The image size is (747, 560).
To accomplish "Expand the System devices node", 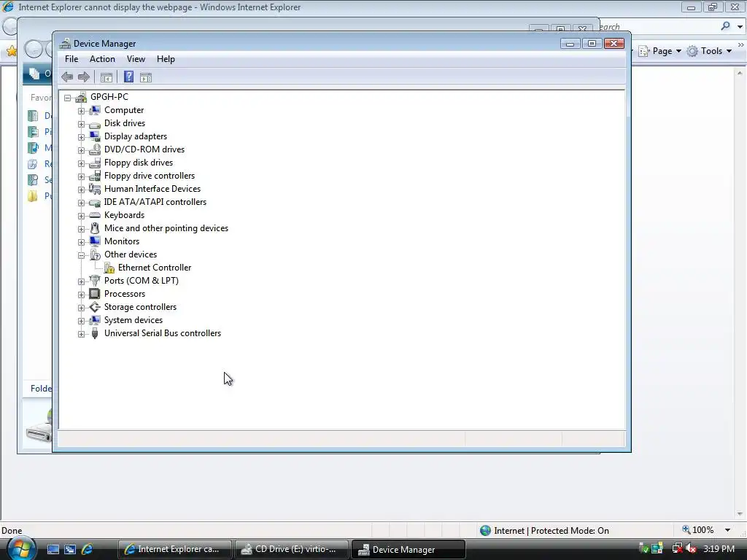I will tap(82, 321).
